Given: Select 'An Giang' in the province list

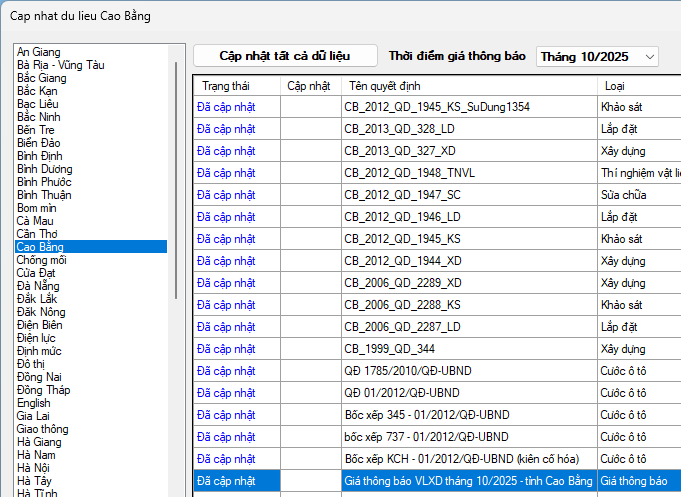Looking at the screenshot, I should coord(39,51).
